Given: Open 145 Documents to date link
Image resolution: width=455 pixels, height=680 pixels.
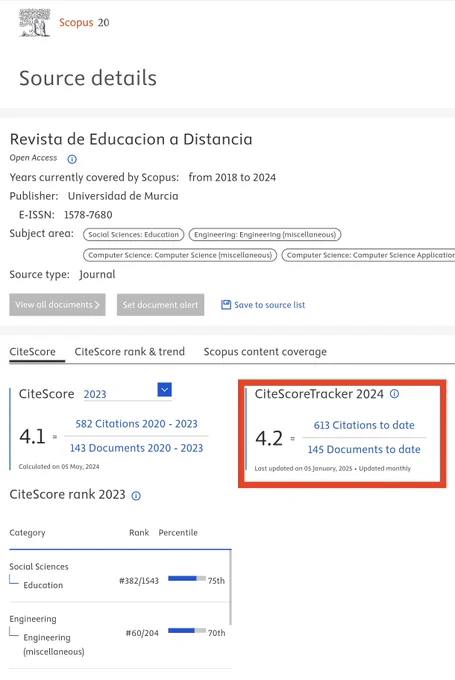Looking at the screenshot, I should coord(364,449).
